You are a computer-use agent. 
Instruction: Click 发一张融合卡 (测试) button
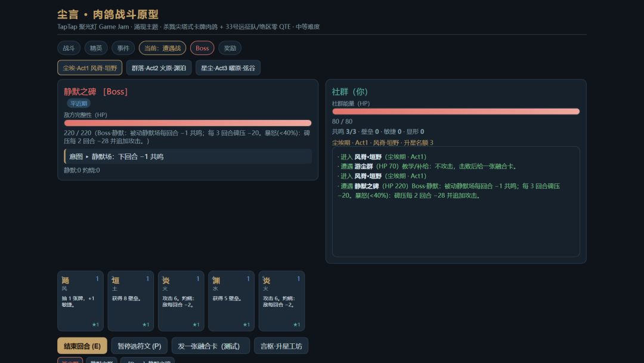210,346
